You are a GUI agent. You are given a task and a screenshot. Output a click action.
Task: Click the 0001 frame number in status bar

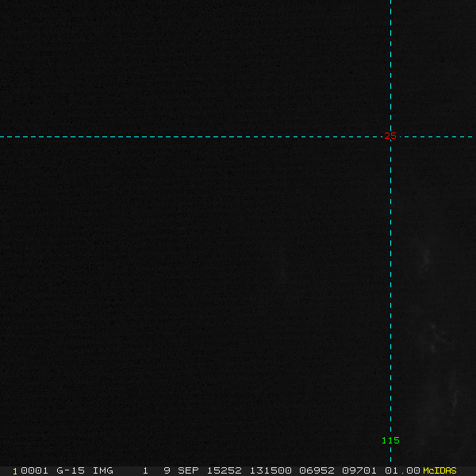(x=34, y=470)
